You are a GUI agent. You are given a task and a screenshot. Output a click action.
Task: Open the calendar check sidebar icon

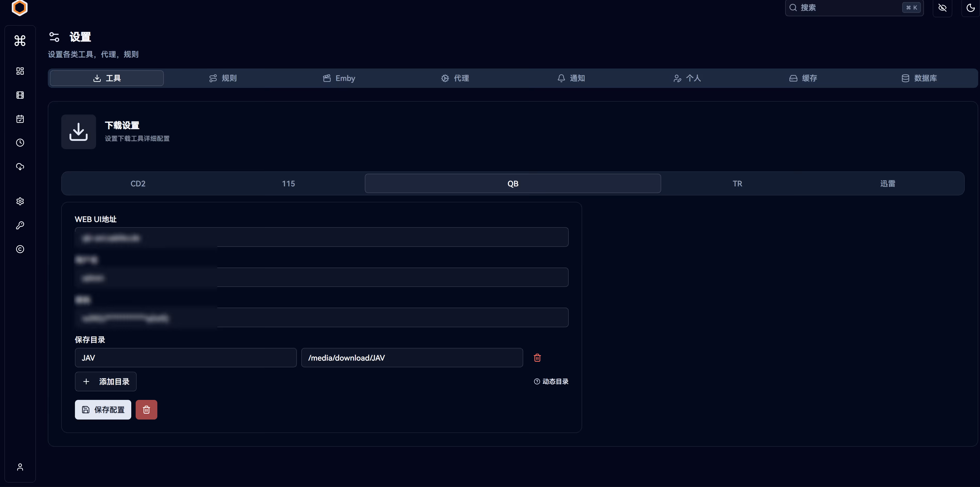coord(20,119)
